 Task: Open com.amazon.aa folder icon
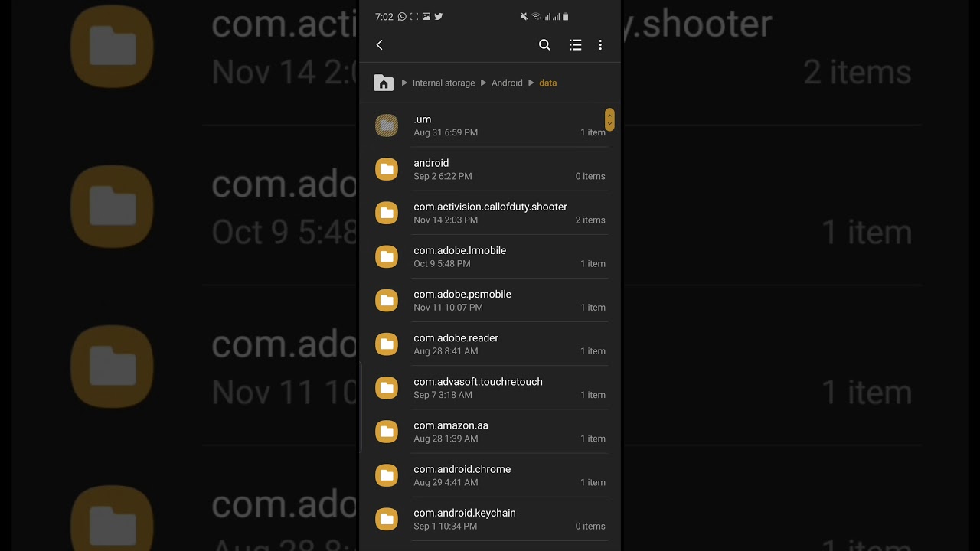pyautogui.click(x=387, y=432)
